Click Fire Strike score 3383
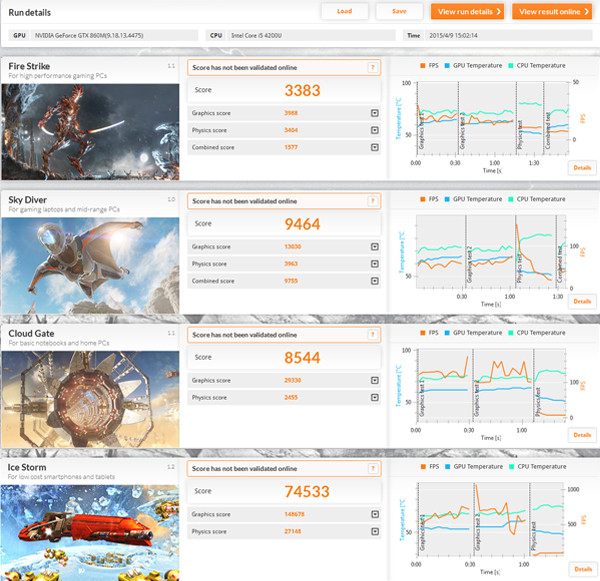This screenshot has width=600, height=581. click(x=302, y=90)
